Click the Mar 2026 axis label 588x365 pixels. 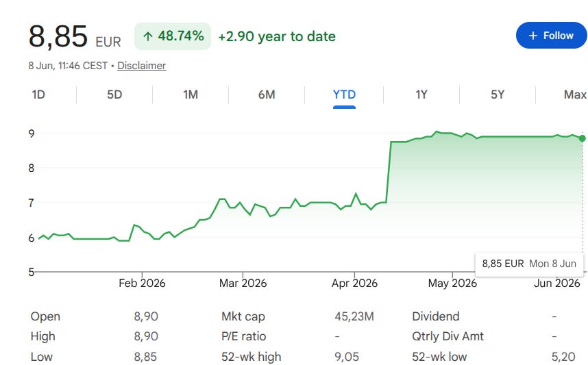tap(243, 283)
